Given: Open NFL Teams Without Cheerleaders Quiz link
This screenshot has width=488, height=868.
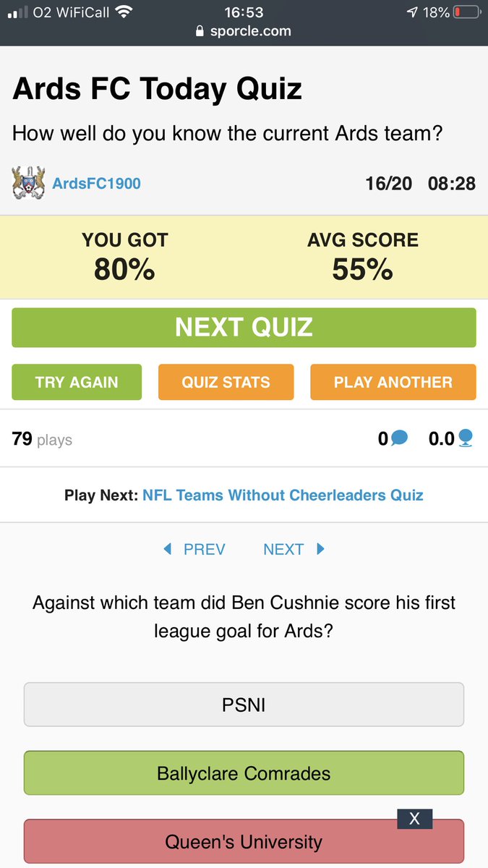Looking at the screenshot, I should (x=283, y=495).
